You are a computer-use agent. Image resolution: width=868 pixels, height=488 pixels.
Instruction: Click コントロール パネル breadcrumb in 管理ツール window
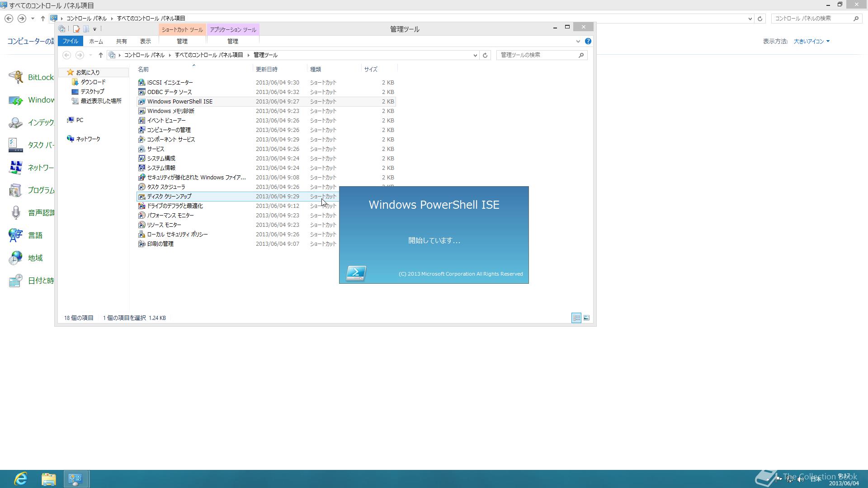click(144, 55)
